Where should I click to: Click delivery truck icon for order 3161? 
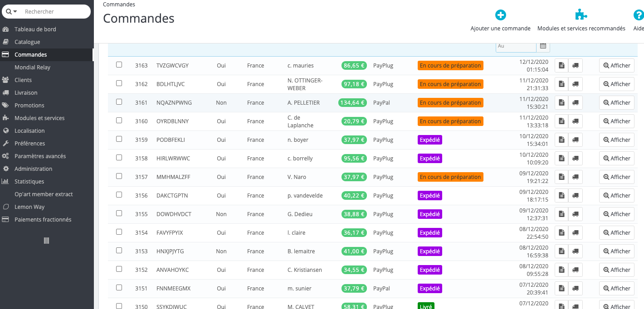(x=576, y=103)
